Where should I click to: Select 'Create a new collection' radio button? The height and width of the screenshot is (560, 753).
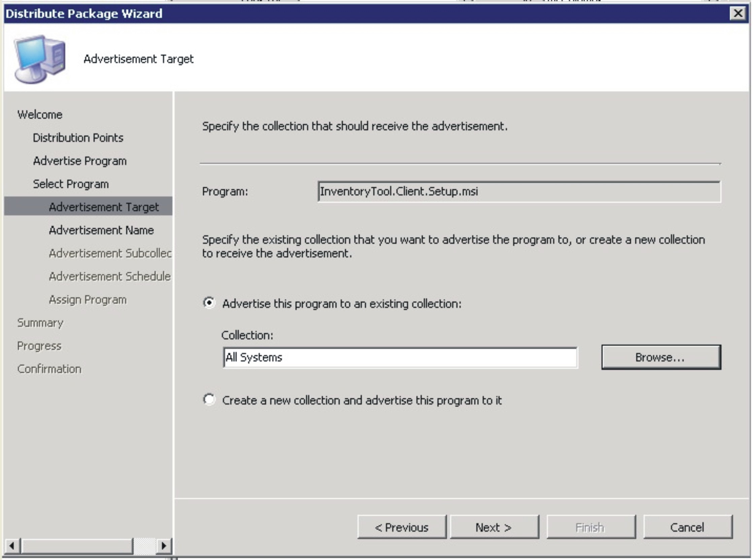pyautogui.click(x=209, y=399)
